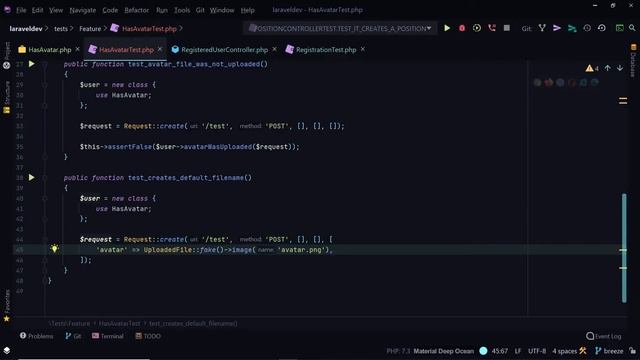This screenshot has height=360, width=640.
Task: Show Git history clock icon
Action: [587, 28]
